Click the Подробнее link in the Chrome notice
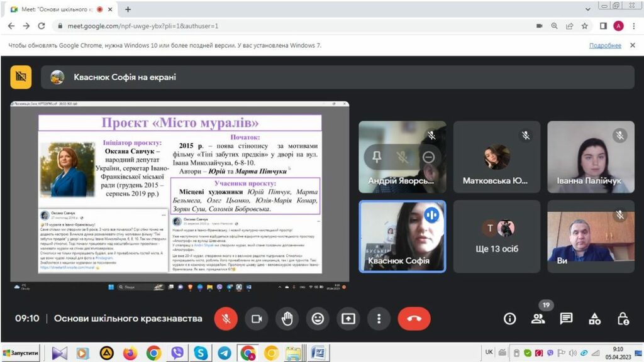644x362 pixels. pyautogui.click(x=605, y=45)
